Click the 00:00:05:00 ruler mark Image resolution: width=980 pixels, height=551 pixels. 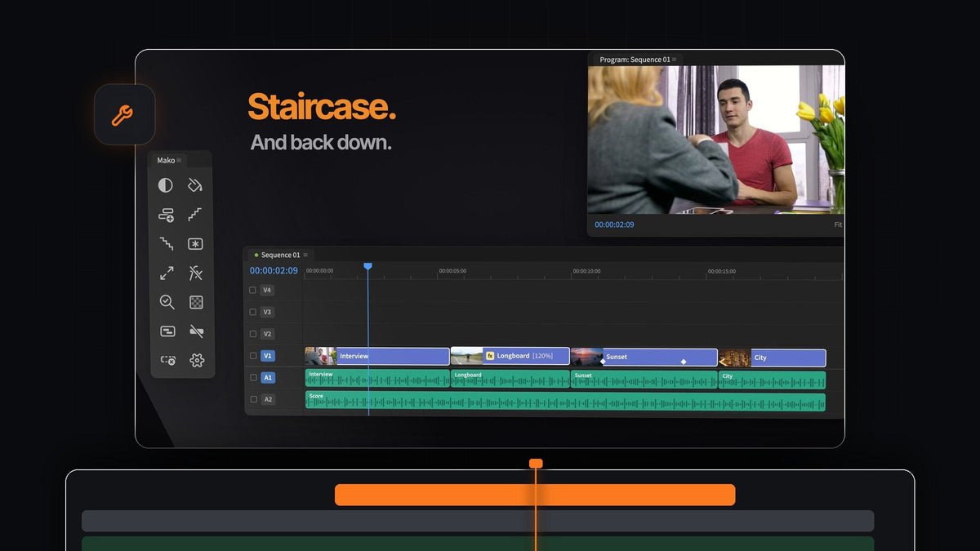pos(452,271)
